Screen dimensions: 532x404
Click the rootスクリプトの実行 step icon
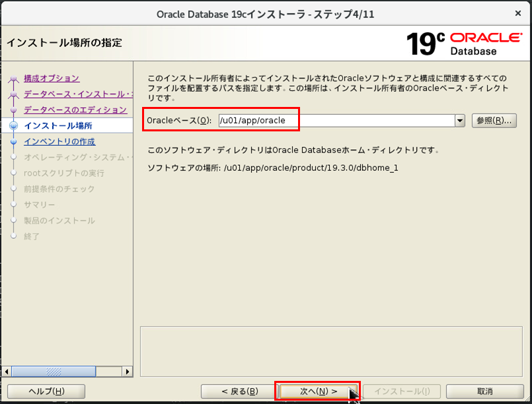pyautogui.click(x=13, y=173)
